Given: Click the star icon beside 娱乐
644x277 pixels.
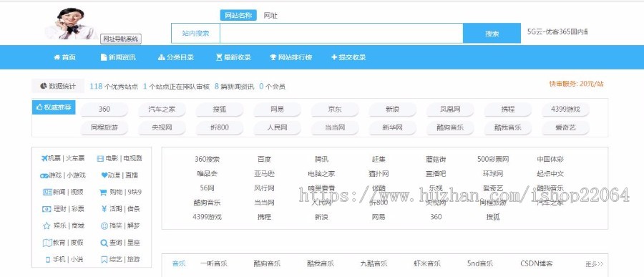Looking at the screenshot, I should pos(47,225).
